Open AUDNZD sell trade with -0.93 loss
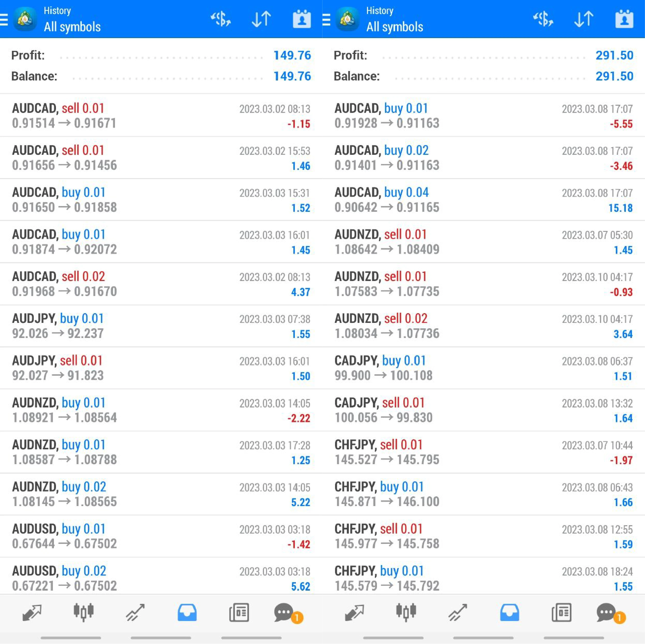Screen dimensions: 645x644 click(484, 284)
